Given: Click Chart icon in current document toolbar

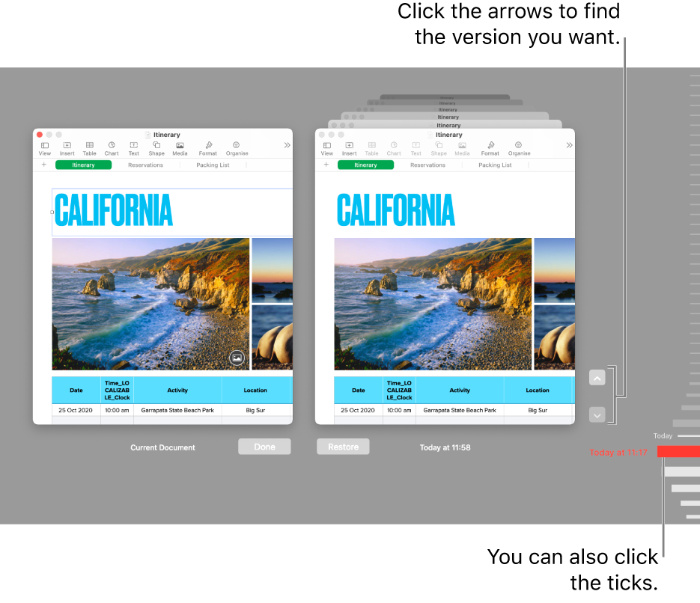Looking at the screenshot, I should click(112, 149).
